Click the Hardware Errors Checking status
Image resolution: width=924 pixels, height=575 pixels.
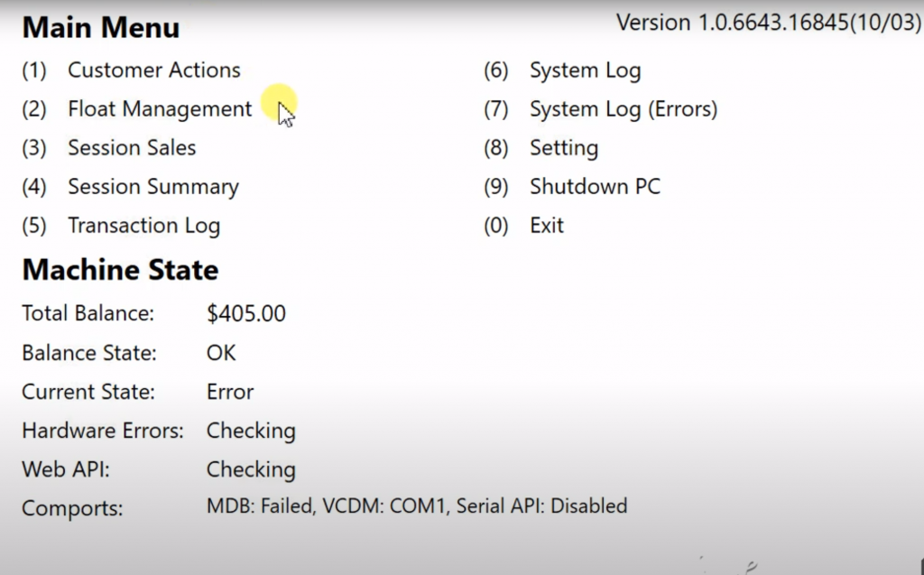tap(251, 431)
